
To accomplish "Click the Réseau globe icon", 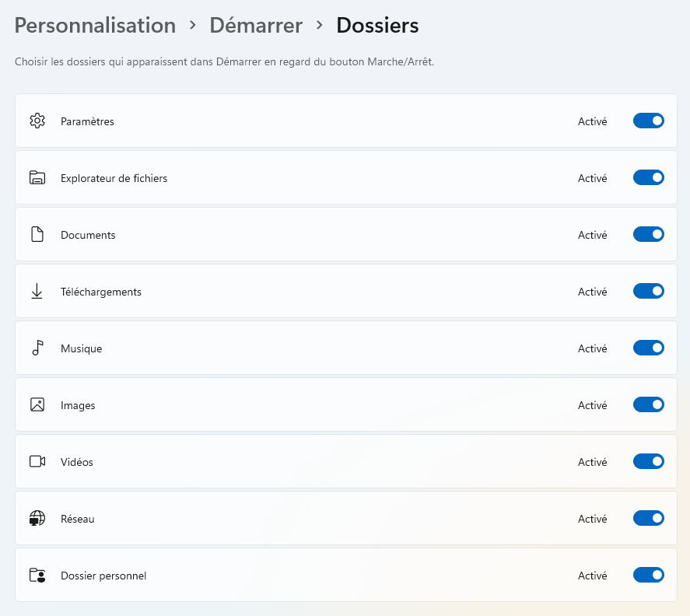I will (x=37, y=518).
